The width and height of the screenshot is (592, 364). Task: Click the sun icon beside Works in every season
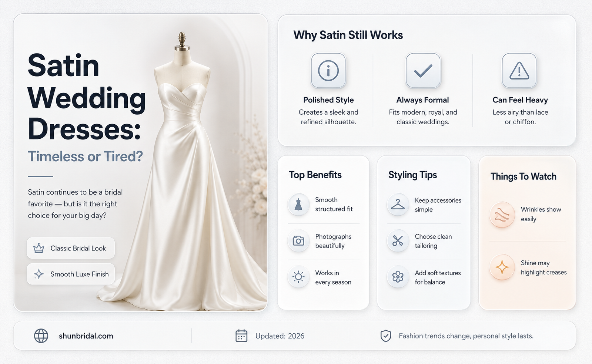298,277
